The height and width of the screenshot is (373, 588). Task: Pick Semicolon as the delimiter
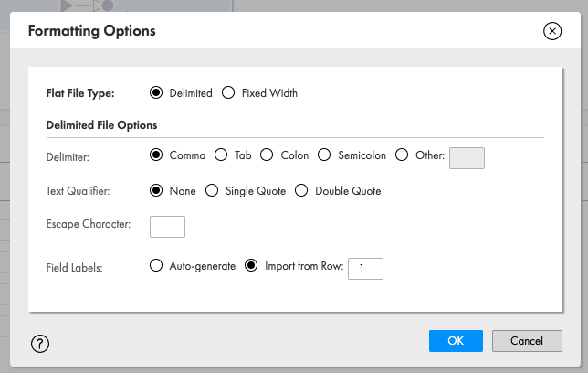click(324, 155)
